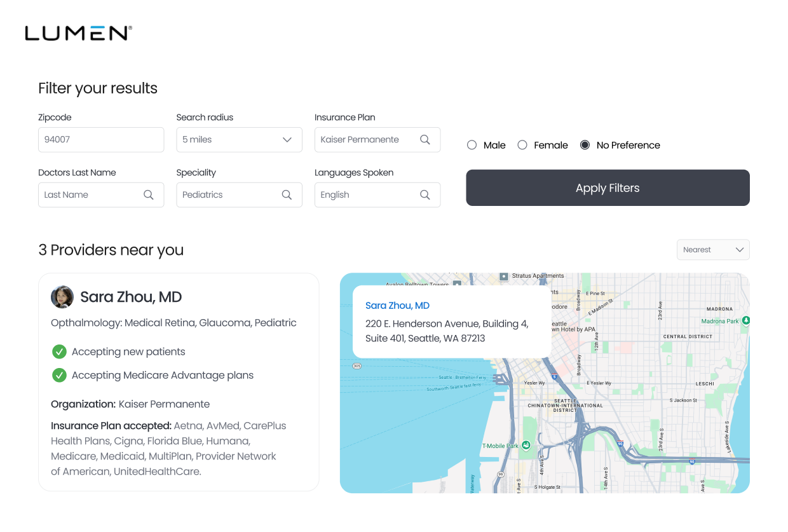Click Sara Zhou's profile photo

click(x=62, y=297)
